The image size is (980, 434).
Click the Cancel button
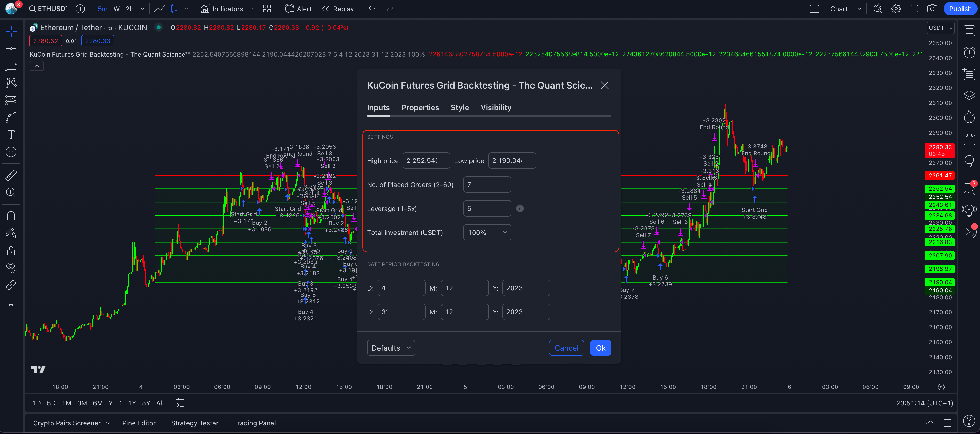pyautogui.click(x=566, y=348)
